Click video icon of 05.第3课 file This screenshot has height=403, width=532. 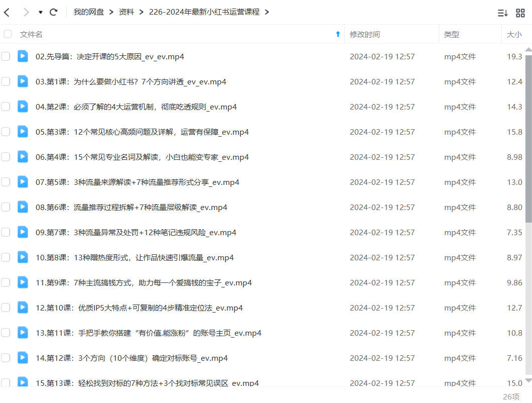pos(23,132)
